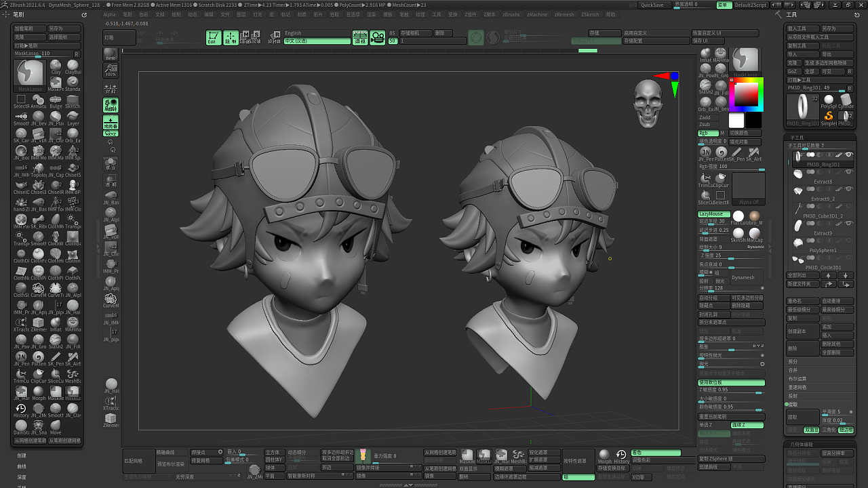Select the Move brush
Image resolution: width=868 pixels, height=488 pixels.
point(56,427)
